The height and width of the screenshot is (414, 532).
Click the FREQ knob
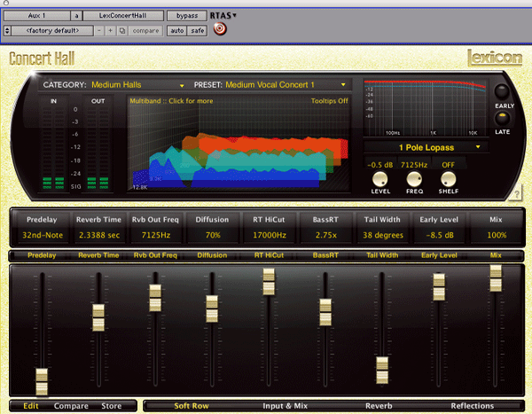click(414, 179)
